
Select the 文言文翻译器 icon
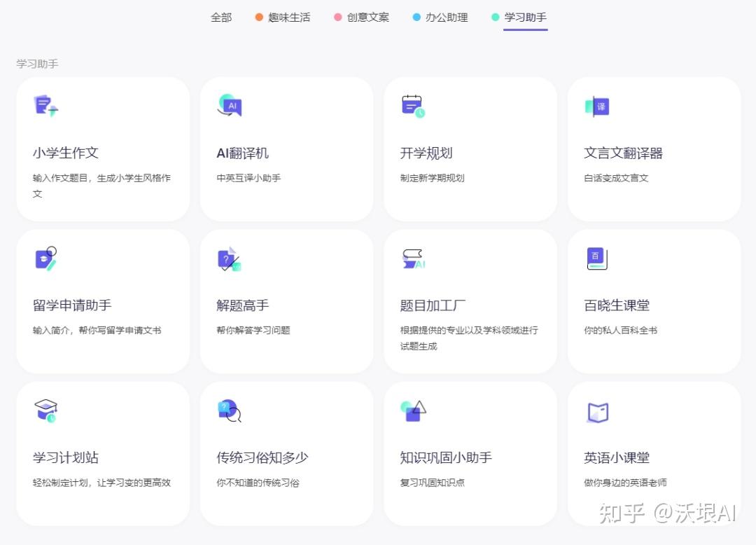point(596,106)
